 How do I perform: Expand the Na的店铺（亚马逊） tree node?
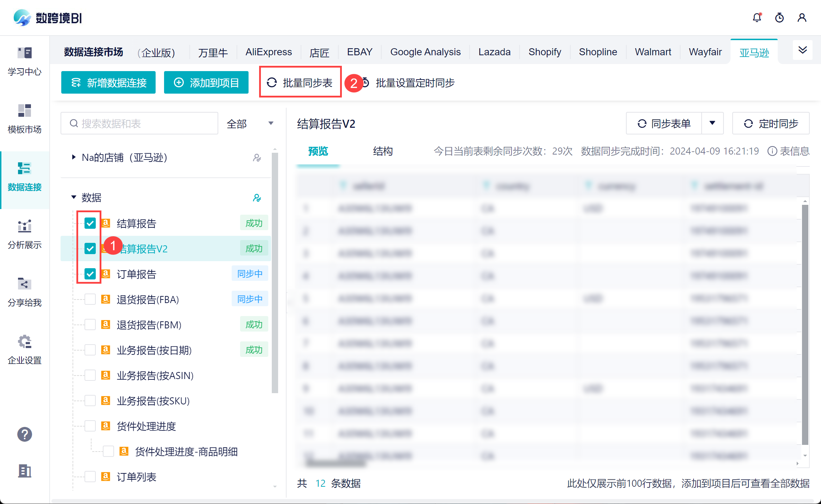74,157
